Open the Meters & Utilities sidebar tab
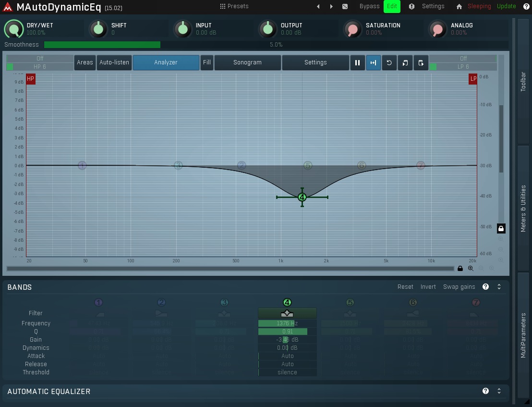Viewport: 532px width, 407px height. point(524,203)
